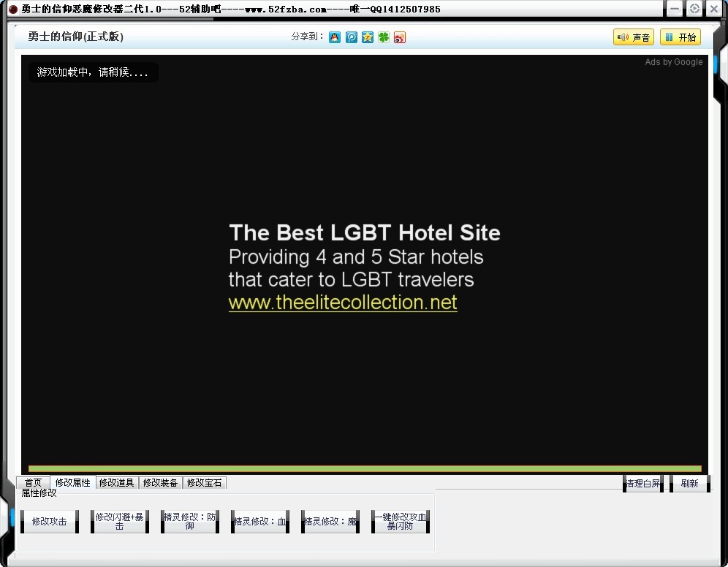This screenshot has width=728, height=567.
Task: Share to QQ penguin icon
Action: click(x=335, y=37)
